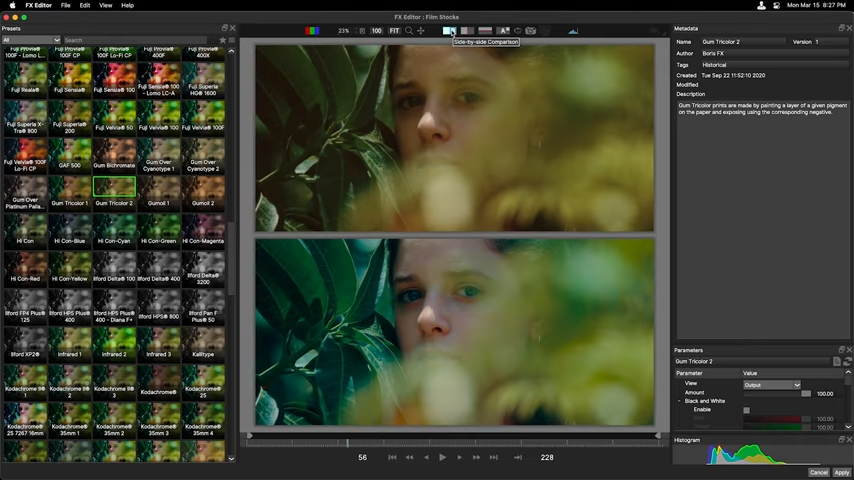Click the RGB channels icon in viewer toolbar
Image resolution: width=854 pixels, height=480 pixels.
312,31
